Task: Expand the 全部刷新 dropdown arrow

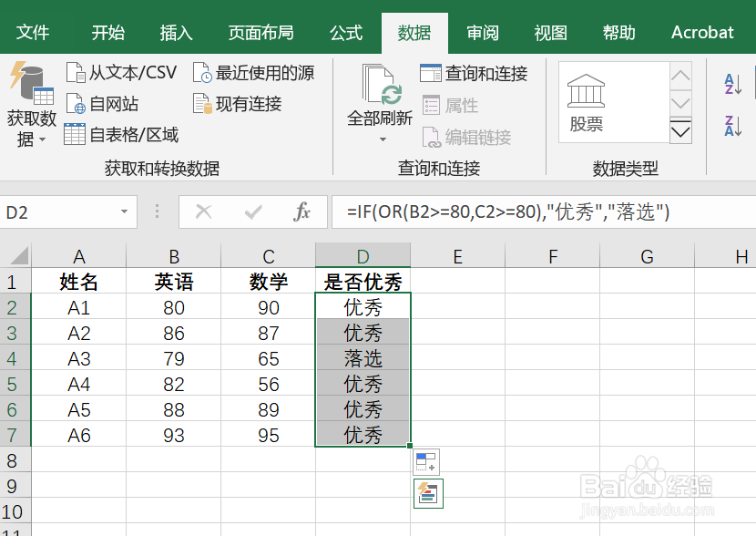Action: (383, 139)
